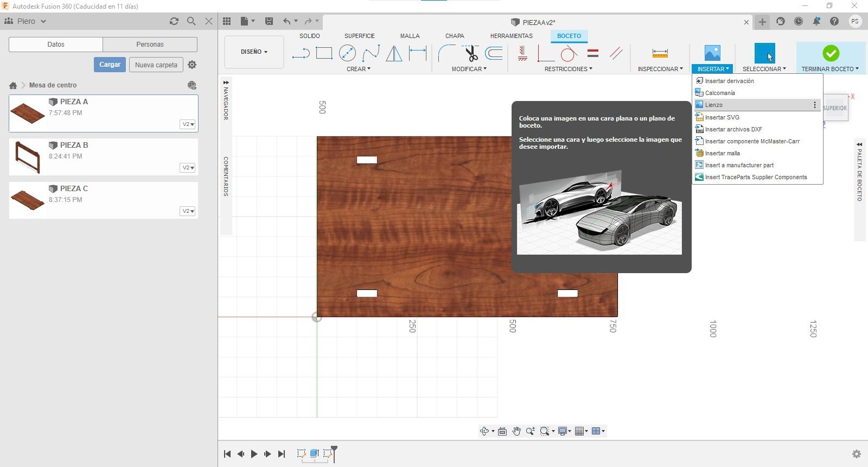868x467 pixels.
Task: Undo the last action
Action: (x=286, y=21)
